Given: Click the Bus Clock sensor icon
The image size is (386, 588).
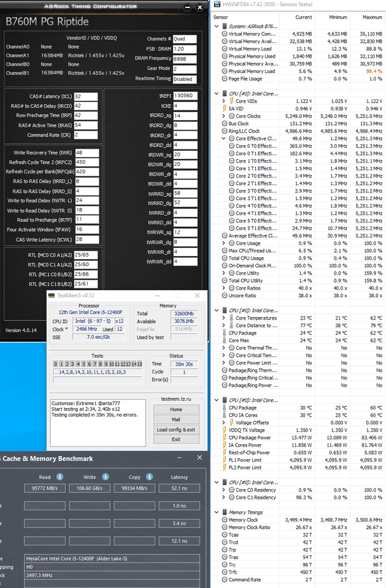Looking at the screenshot, I should click(x=225, y=123).
